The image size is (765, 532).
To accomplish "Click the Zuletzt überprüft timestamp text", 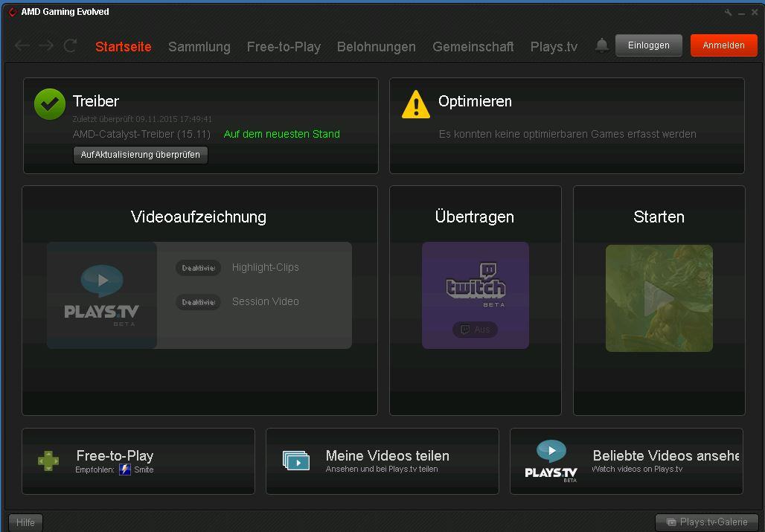I will [x=142, y=119].
